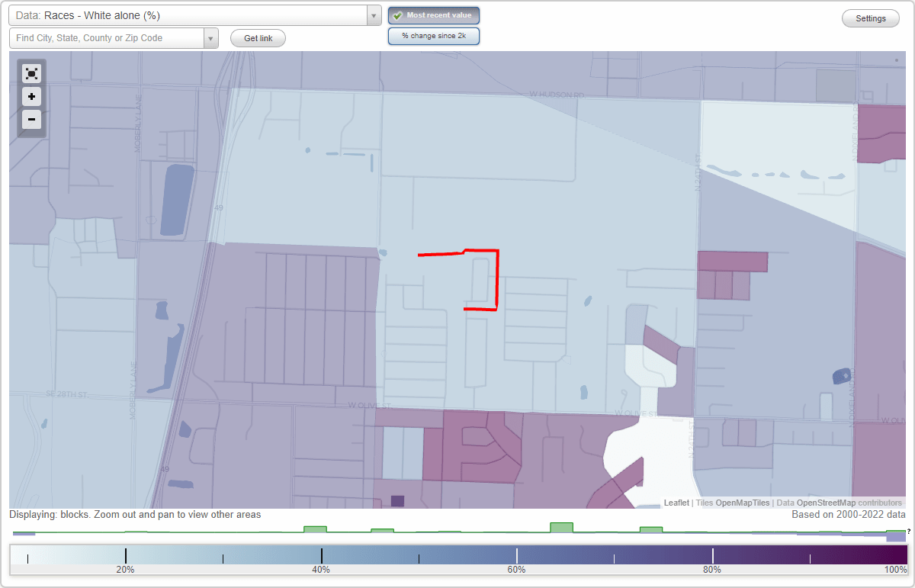Zoom out of the map

coord(31,120)
